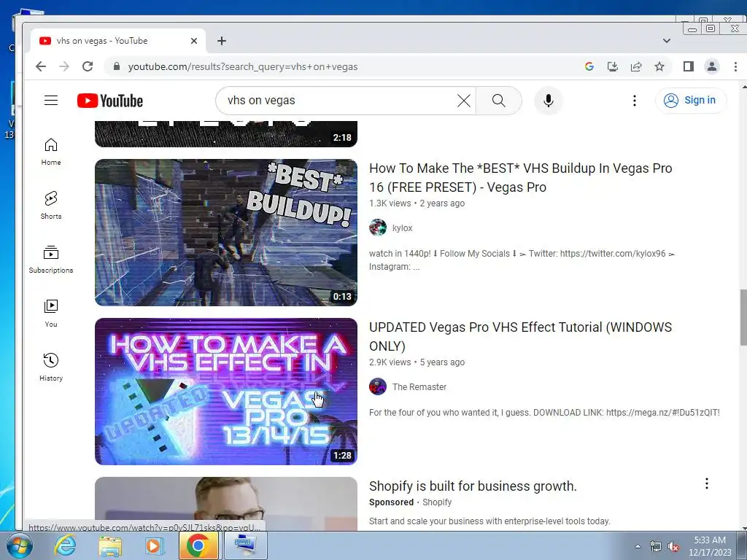Open the Chrome three-dot menu
Viewport: 747px width, 560px height.
(735, 66)
